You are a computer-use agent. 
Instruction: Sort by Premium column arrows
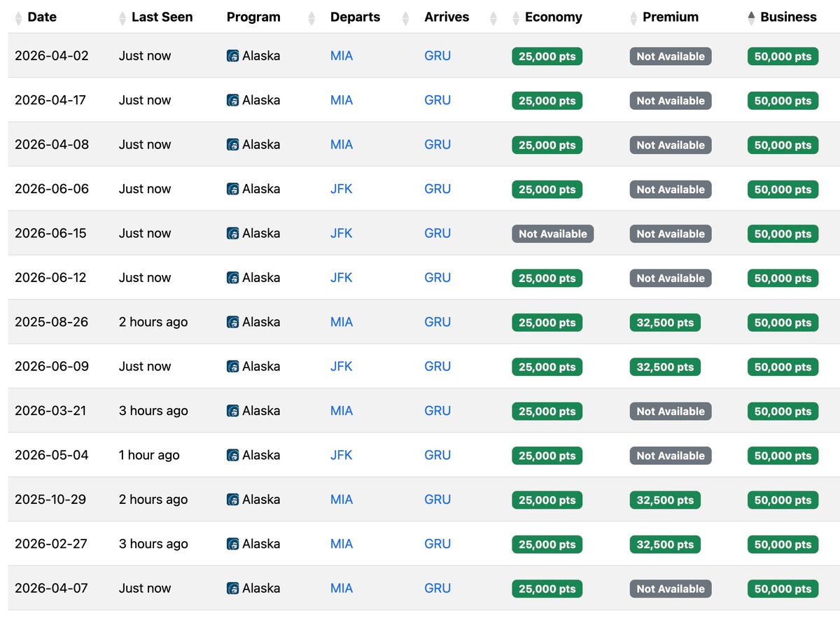[x=634, y=18]
